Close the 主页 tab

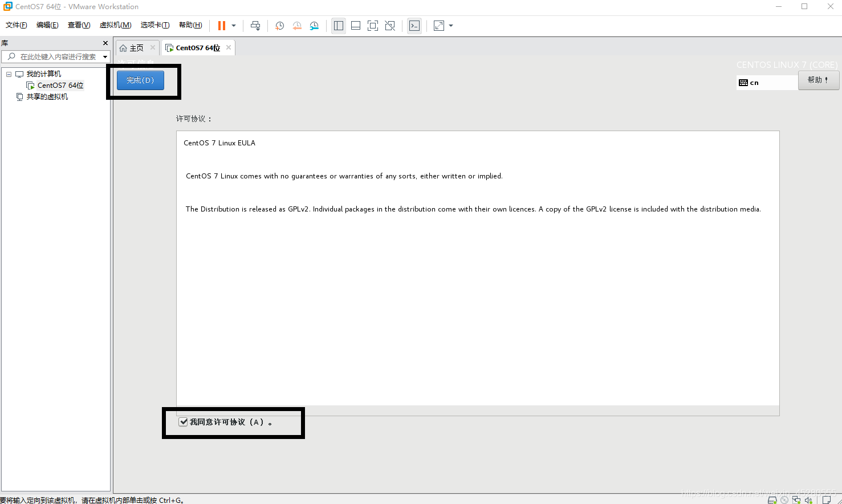coord(153,47)
